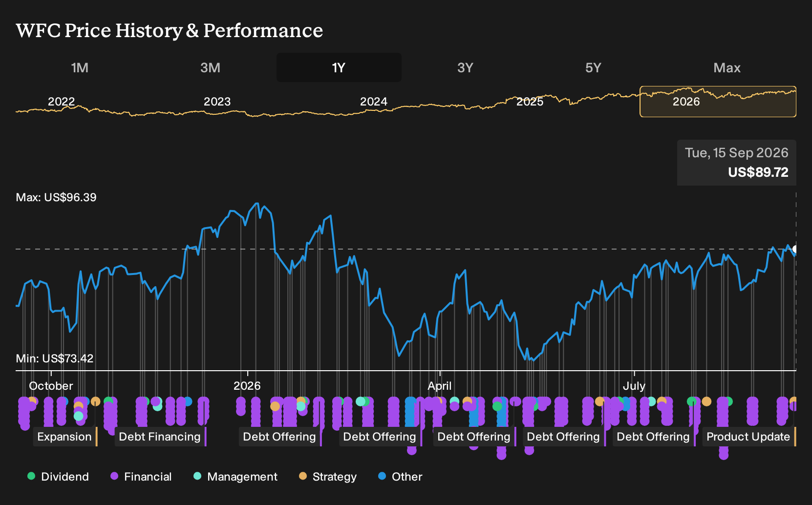Show the Max time range
The image size is (812, 505).
pos(727,67)
